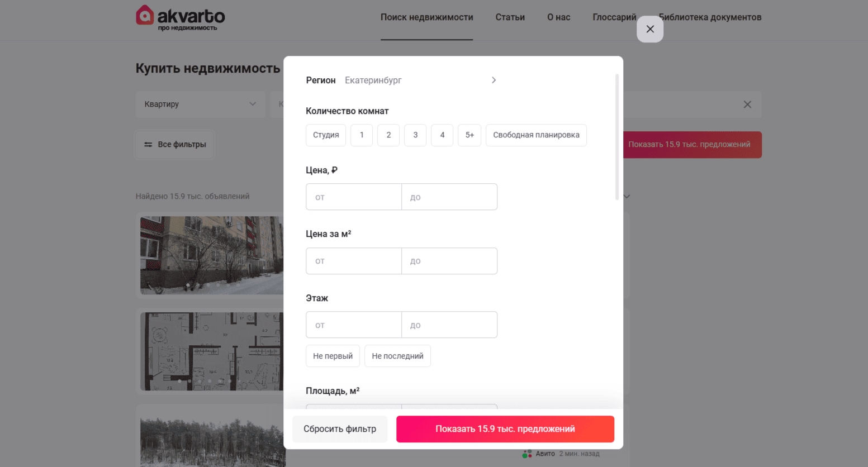Open the forest photo listing thumbnail
The height and width of the screenshot is (467, 868).
coord(212,438)
